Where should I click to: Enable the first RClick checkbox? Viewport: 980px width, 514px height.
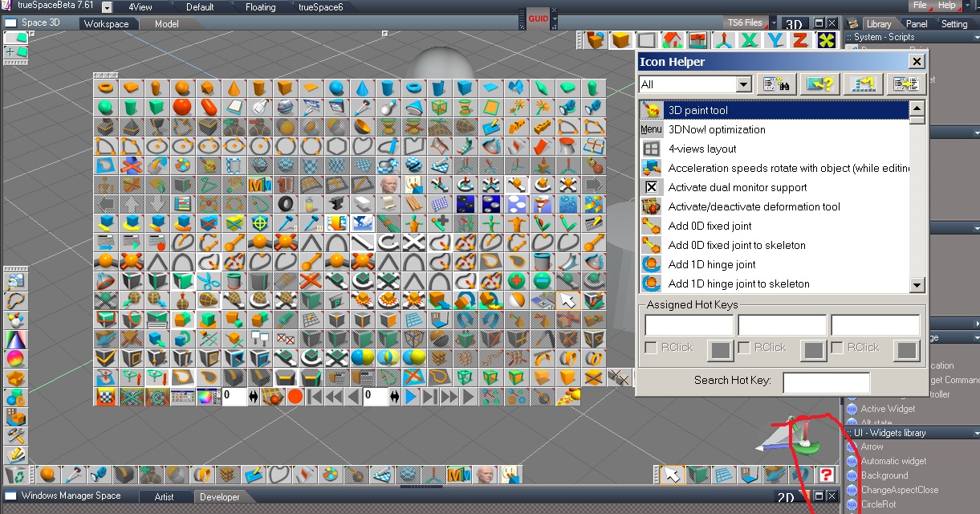pyautogui.click(x=651, y=348)
